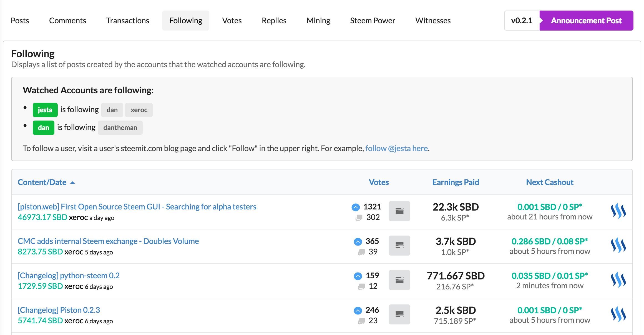Click Steem logo icon on CMC post row

(618, 246)
